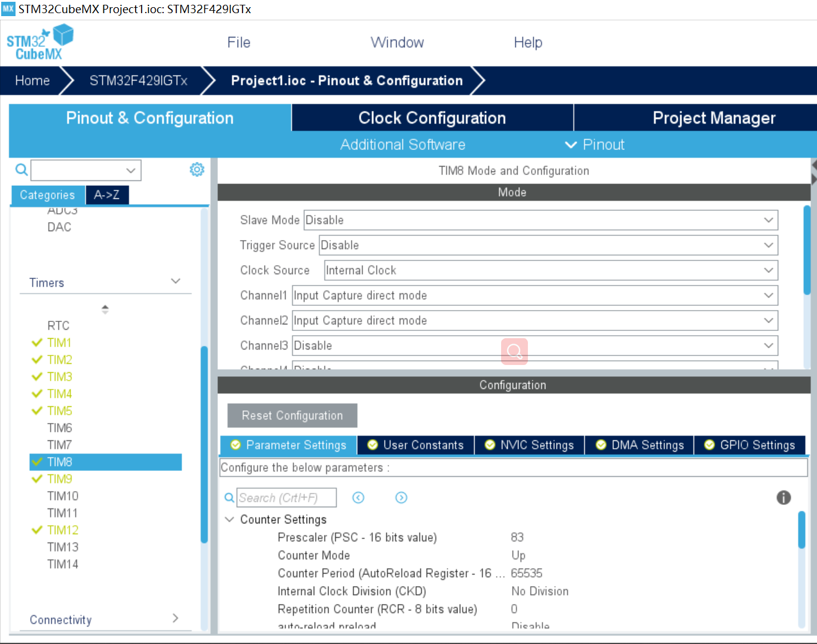Click the Counter Period value 65535
Screen dimensions: 817x644
pos(527,573)
